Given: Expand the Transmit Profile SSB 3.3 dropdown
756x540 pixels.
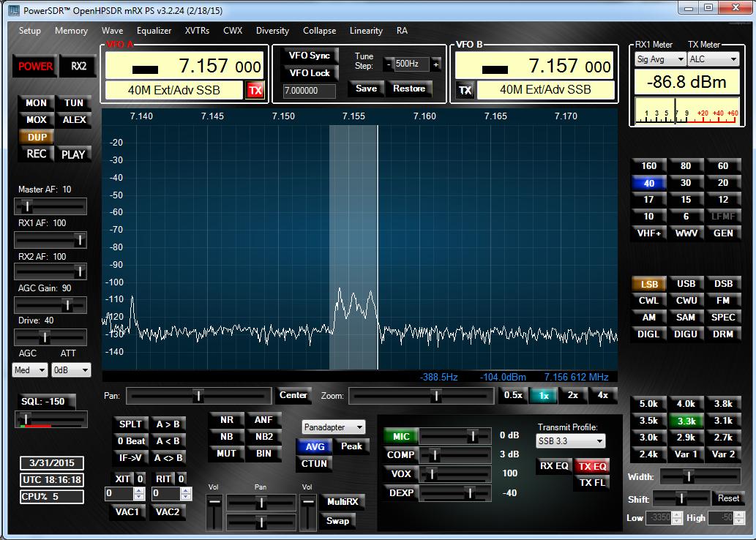Looking at the screenshot, I should coord(571,441).
